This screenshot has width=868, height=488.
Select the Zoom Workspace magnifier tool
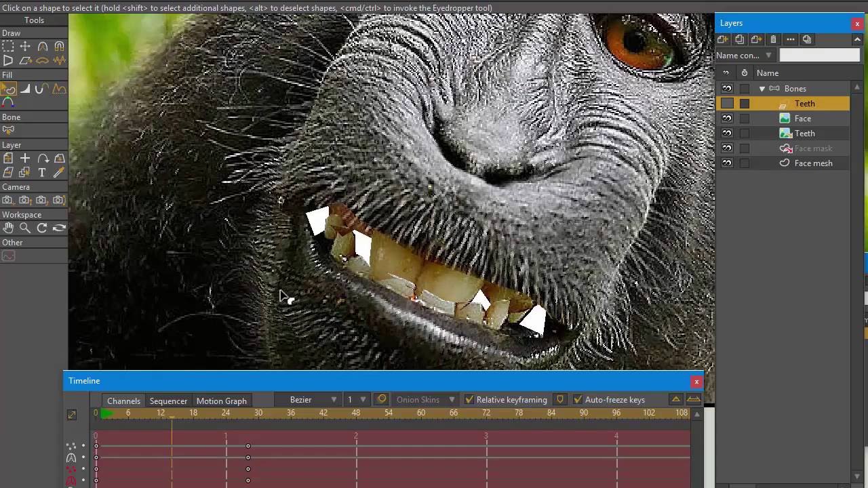pyautogui.click(x=25, y=228)
